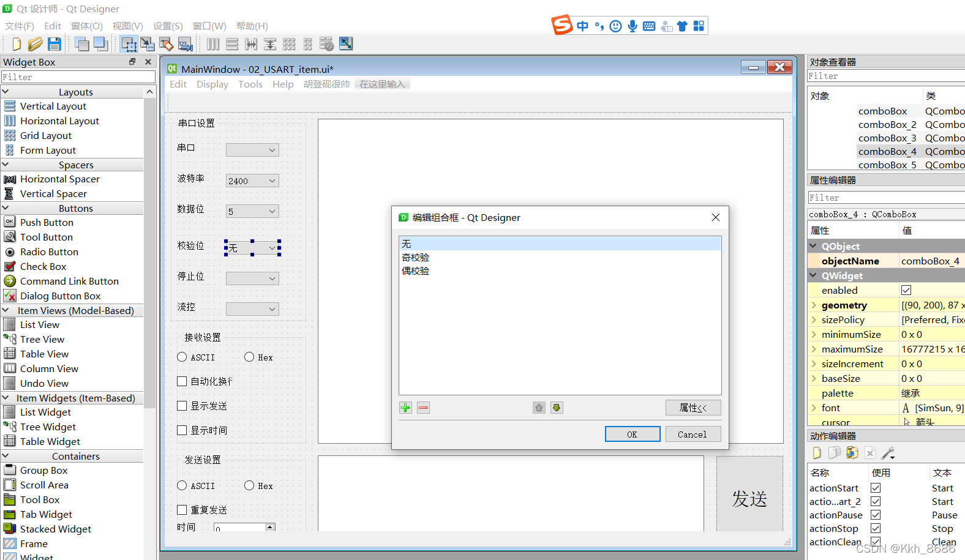Click the Save form floppy icon
This screenshot has height=560, width=965.
(x=54, y=44)
